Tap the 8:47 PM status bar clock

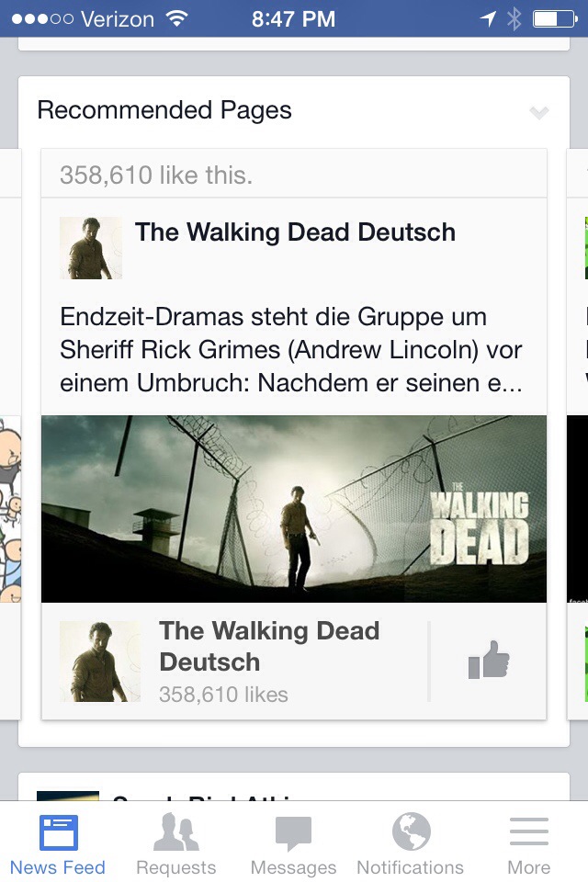coord(293,19)
